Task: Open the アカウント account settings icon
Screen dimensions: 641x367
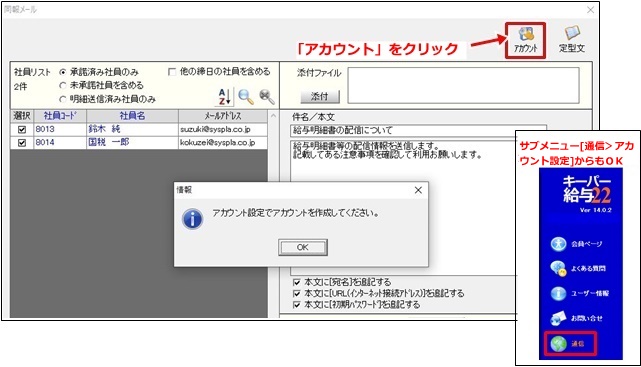Action: (525, 40)
